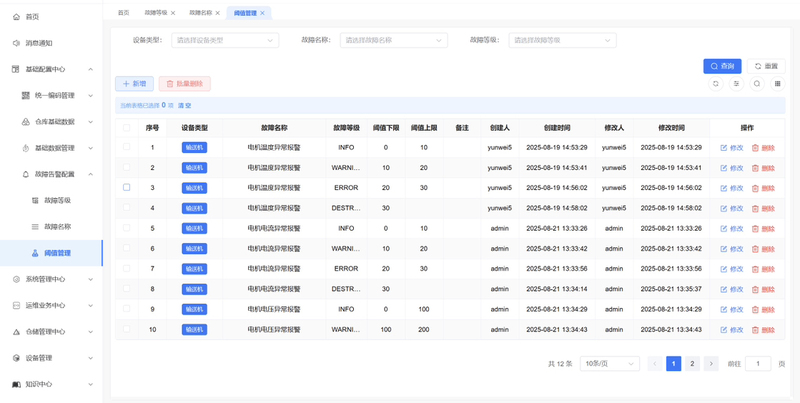Viewport: 800px width, 403px height.
Task: Click the table density settings icon
Action: pyautogui.click(x=736, y=84)
